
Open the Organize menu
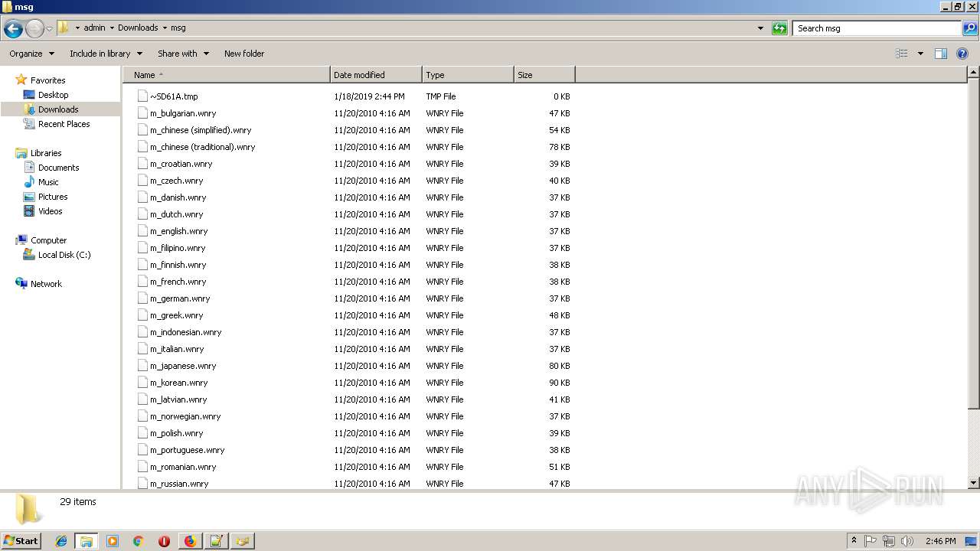click(x=32, y=54)
